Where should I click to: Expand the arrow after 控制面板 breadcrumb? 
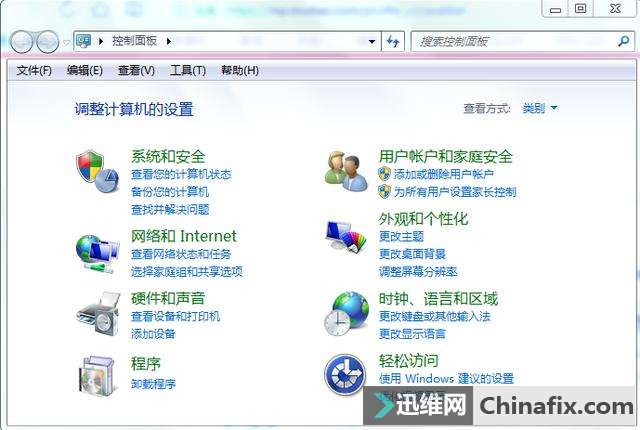169,41
